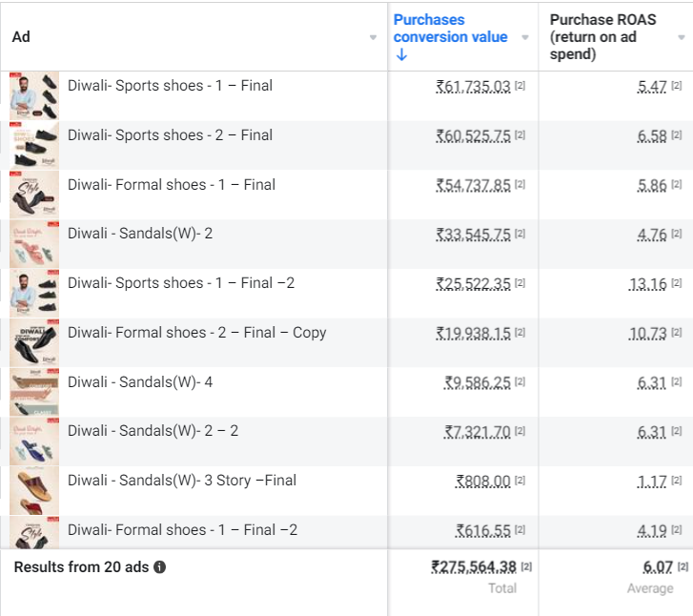Expand the Purchases conversion value column menu
693x616 pixels.
pyautogui.click(x=525, y=37)
